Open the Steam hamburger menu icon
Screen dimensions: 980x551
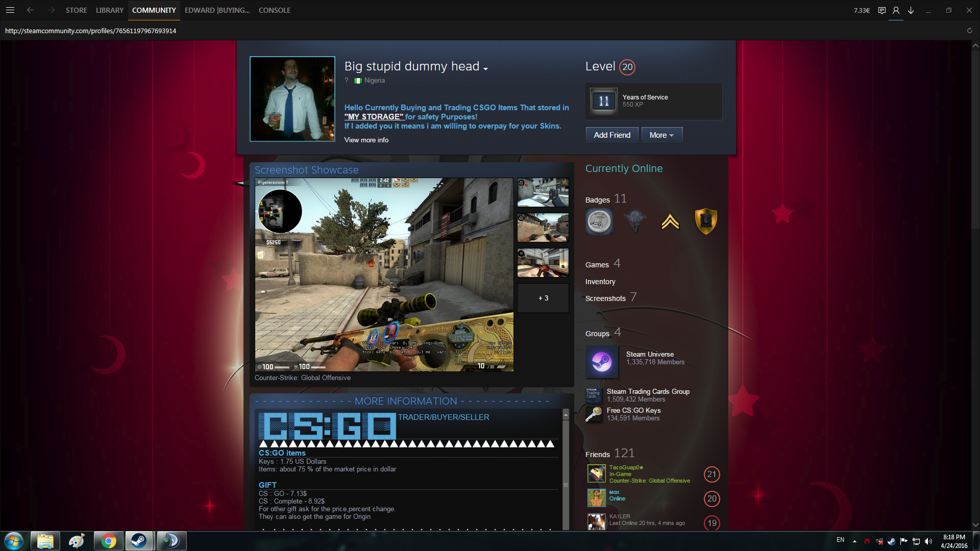pyautogui.click(x=10, y=10)
